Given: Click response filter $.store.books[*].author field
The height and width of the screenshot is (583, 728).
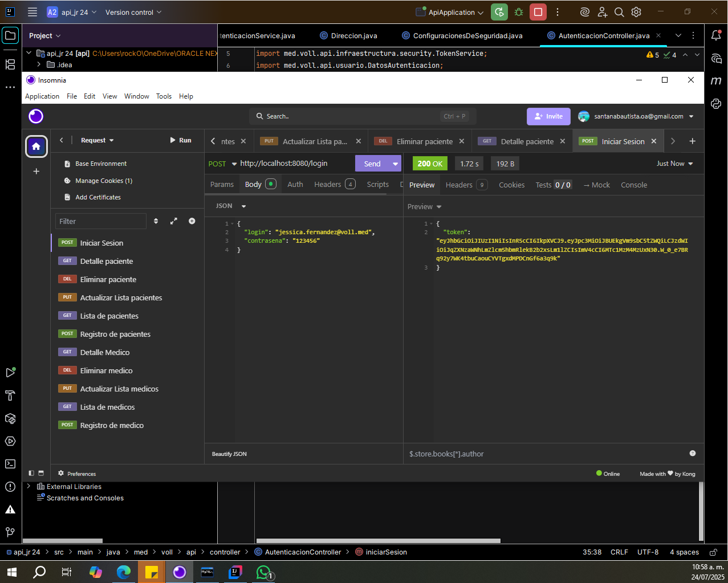Looking at the screenshot, I should tap(544, 454).
